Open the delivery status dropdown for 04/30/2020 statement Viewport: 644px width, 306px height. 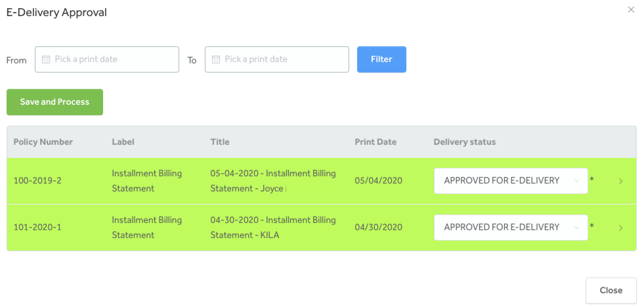point(510,228)
